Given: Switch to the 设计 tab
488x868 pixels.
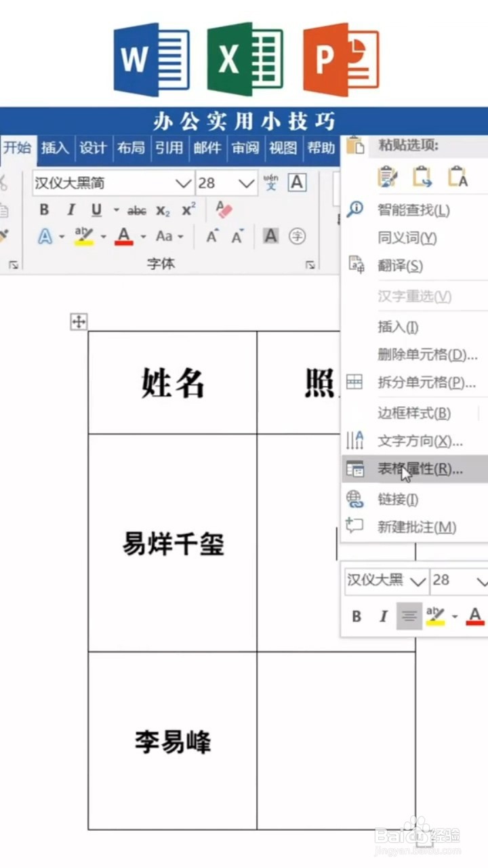Looking at the screenshot, I should click(x=93, y=148).
